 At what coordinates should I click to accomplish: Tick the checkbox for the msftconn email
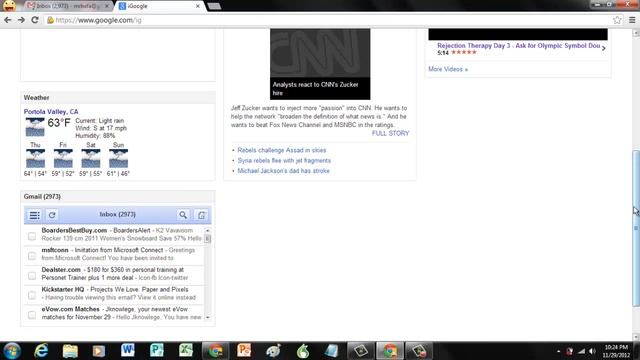click(32, 256)
